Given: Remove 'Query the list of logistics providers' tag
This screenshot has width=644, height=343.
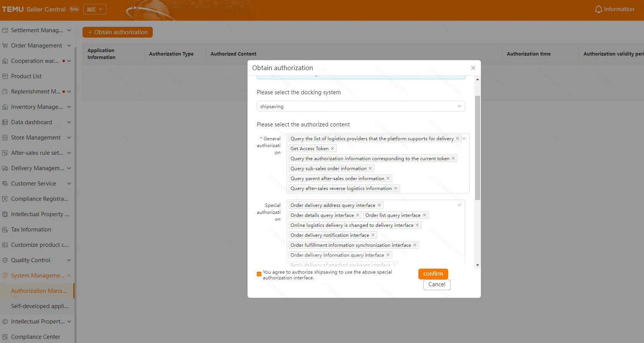Looking at the screenshot, I should [x=457, y=139].
